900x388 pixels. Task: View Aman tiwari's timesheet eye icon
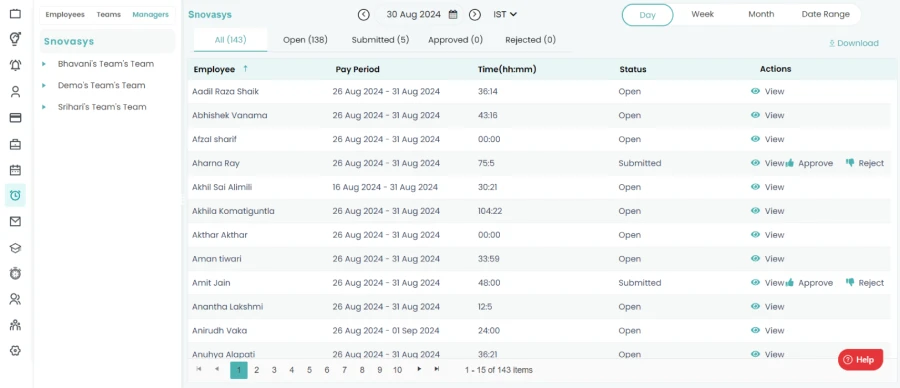pos(755,259)
